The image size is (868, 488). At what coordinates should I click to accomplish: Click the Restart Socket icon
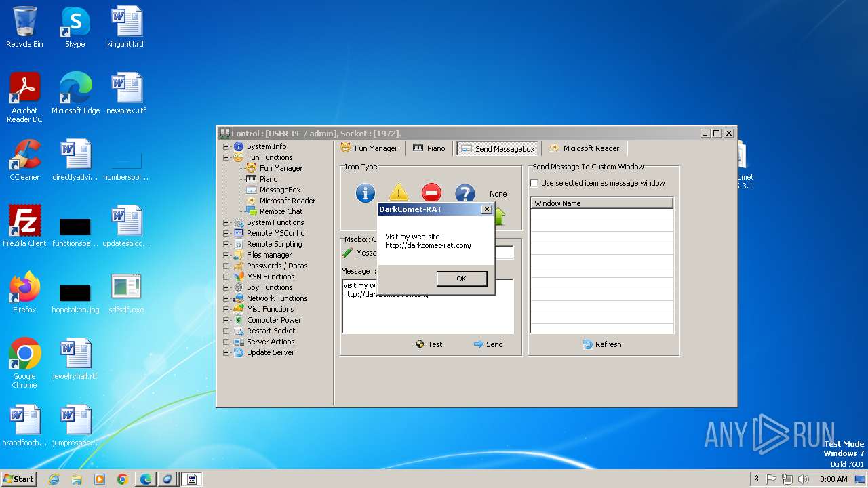(239, 331)
